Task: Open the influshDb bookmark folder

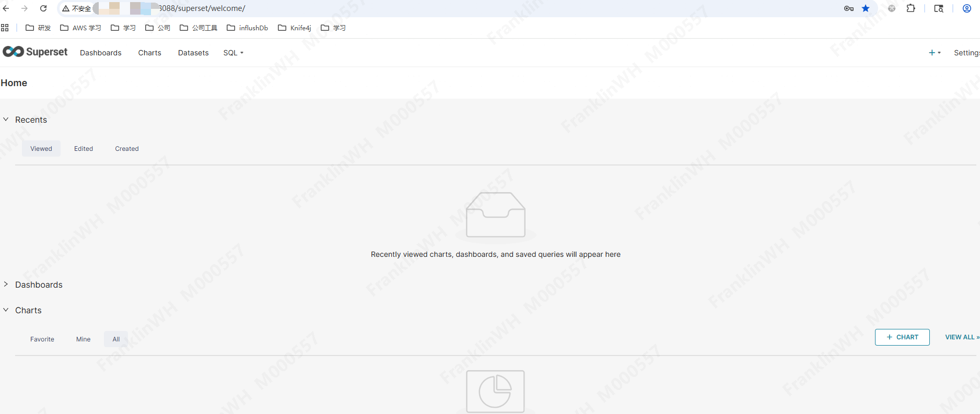Action: [x=248, y=28]
